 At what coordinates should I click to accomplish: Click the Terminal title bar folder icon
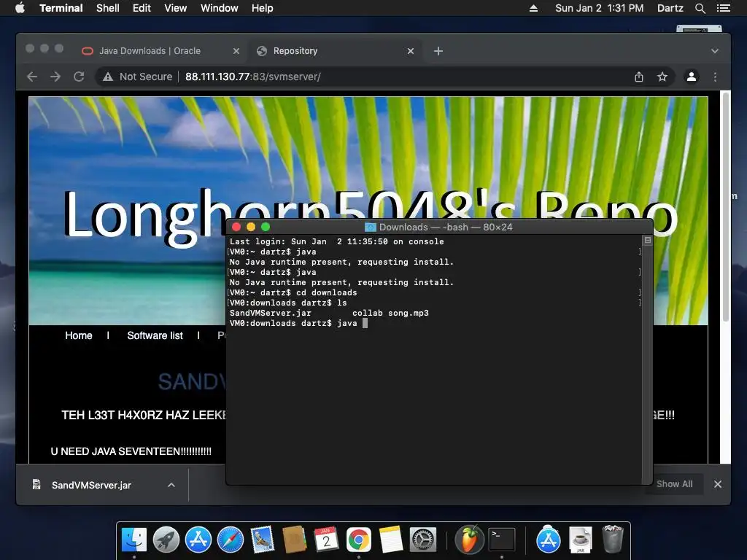(370, 227)
